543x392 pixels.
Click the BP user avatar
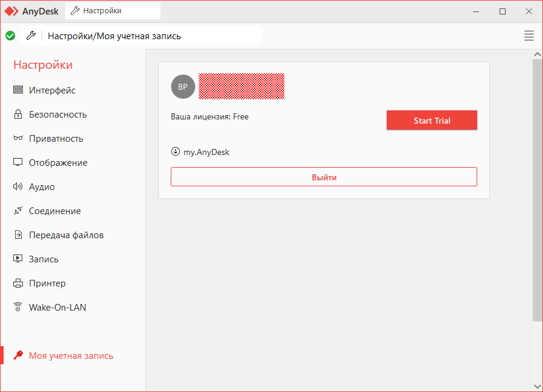183,87
